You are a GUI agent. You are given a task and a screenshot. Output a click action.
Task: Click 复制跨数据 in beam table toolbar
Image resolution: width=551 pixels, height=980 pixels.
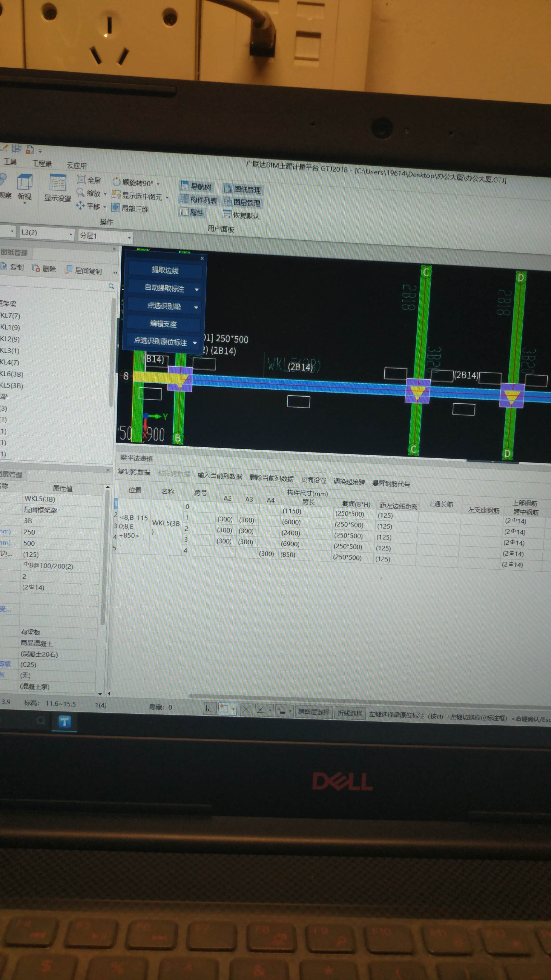click(x=134, y=472)
